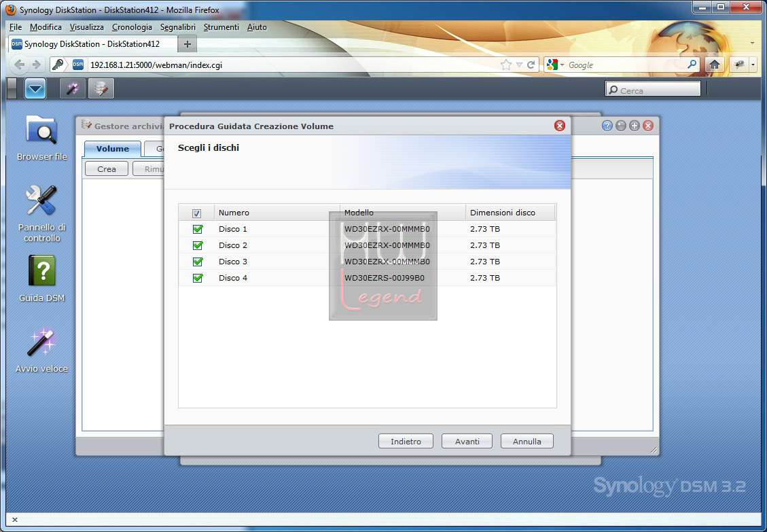Click the key icon beside the address bar
Viewport: 767px width, 532px height.
pyautogui.click(x=58, y=65)
